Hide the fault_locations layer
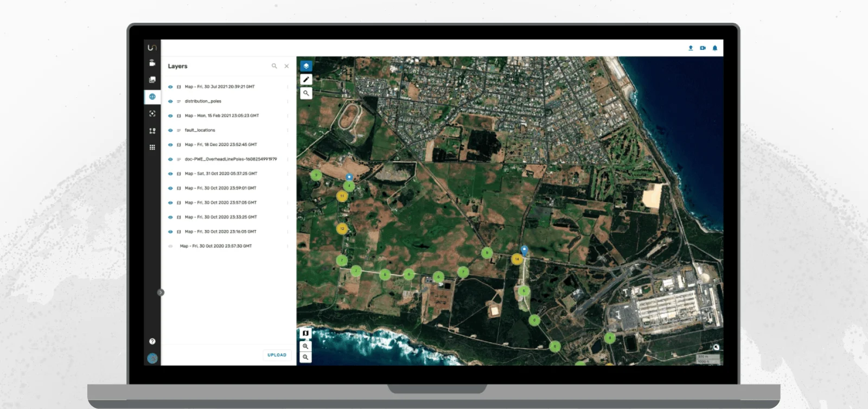 pyautogui.click(x=170, y=130)
